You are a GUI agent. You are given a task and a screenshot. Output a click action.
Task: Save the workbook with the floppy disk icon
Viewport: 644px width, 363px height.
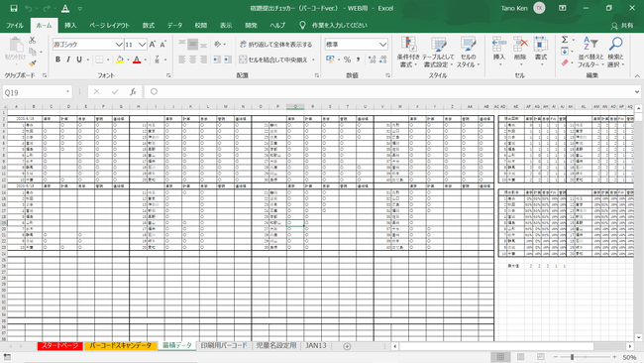click(x=14, y=8)
